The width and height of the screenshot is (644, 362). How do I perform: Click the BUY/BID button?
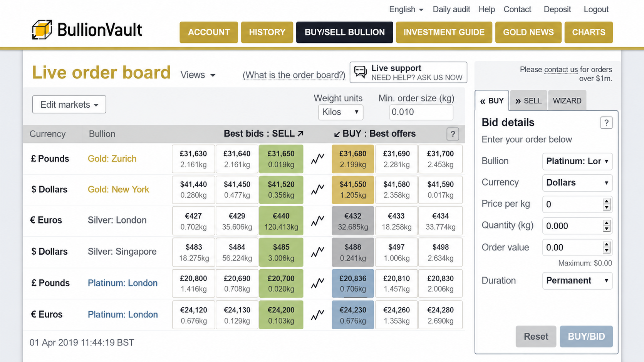click(586, 336)
